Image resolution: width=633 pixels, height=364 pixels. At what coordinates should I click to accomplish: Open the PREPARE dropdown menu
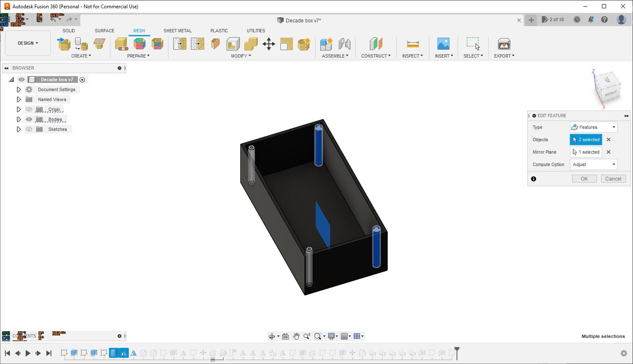pos(138,56)
